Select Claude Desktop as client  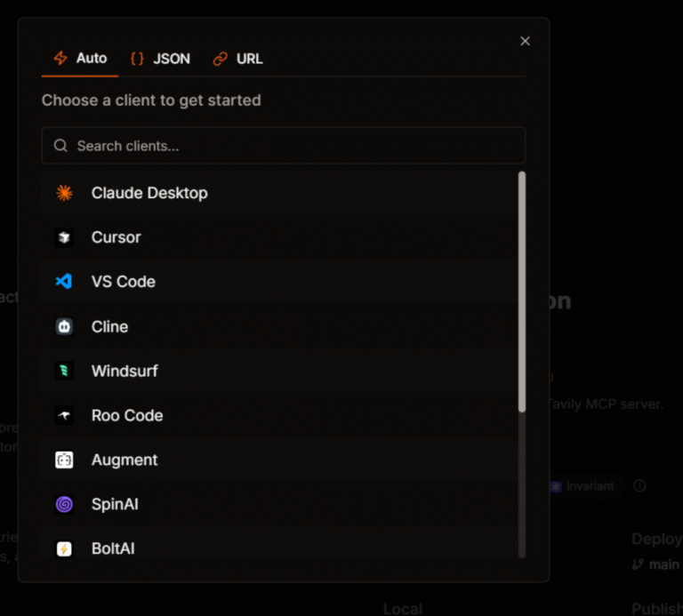[280, 193]
